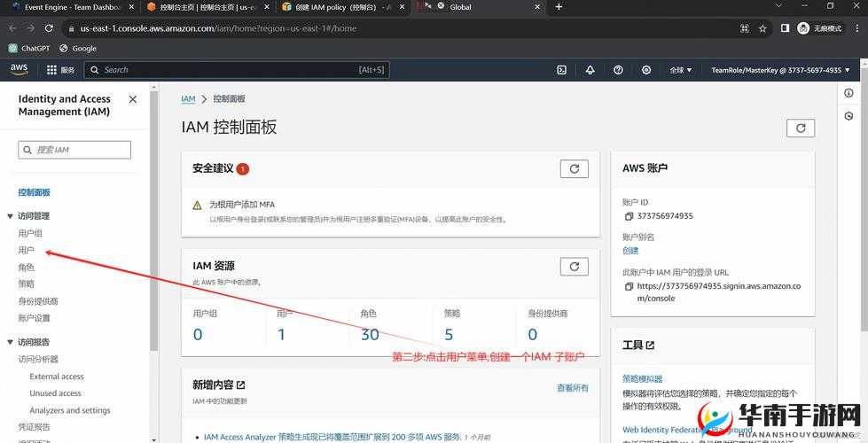The height and width of the screenshot is (443, 868).
Task: Open the hexagon side panel icon
Action: coord(848,116)
